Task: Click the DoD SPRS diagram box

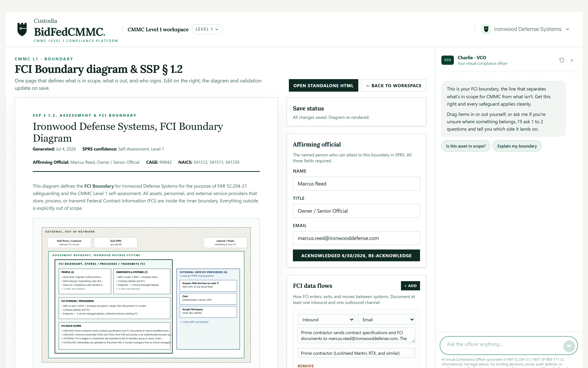Action: click(116, 243)
